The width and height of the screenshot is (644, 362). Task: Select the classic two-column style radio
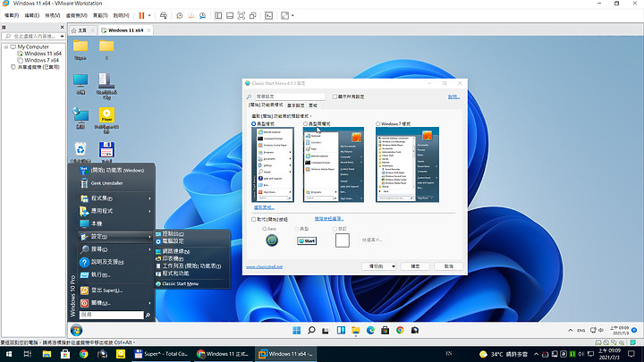coord(305,123)
